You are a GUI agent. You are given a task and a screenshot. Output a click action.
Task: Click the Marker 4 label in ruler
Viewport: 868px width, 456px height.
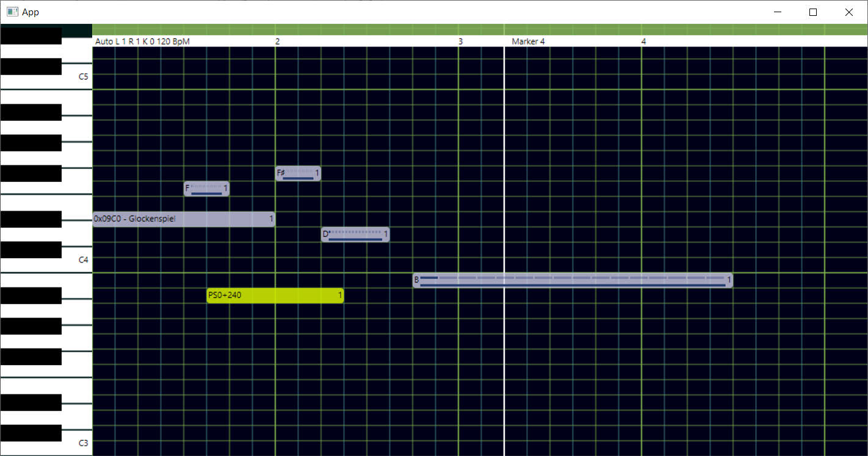coord(528,42)
